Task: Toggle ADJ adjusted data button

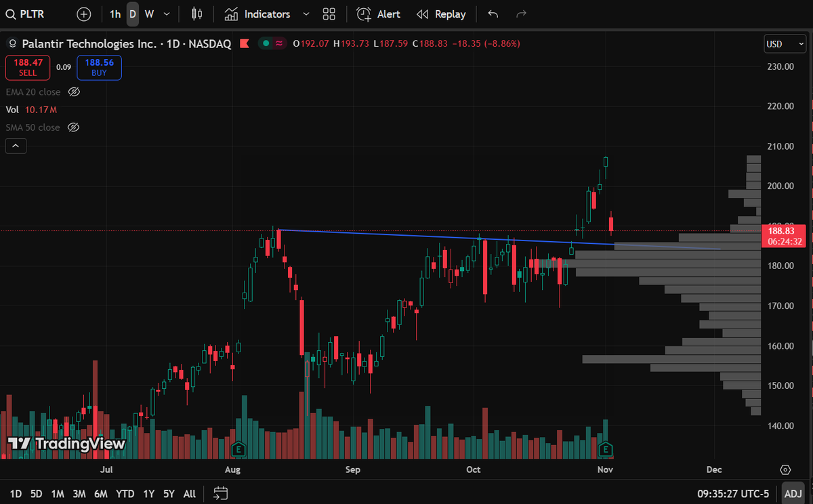Action: [x=792, y=494]
